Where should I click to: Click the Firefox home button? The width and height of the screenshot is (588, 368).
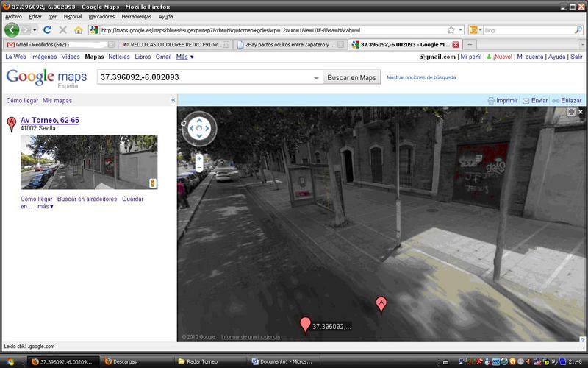(x=78, y=30)
